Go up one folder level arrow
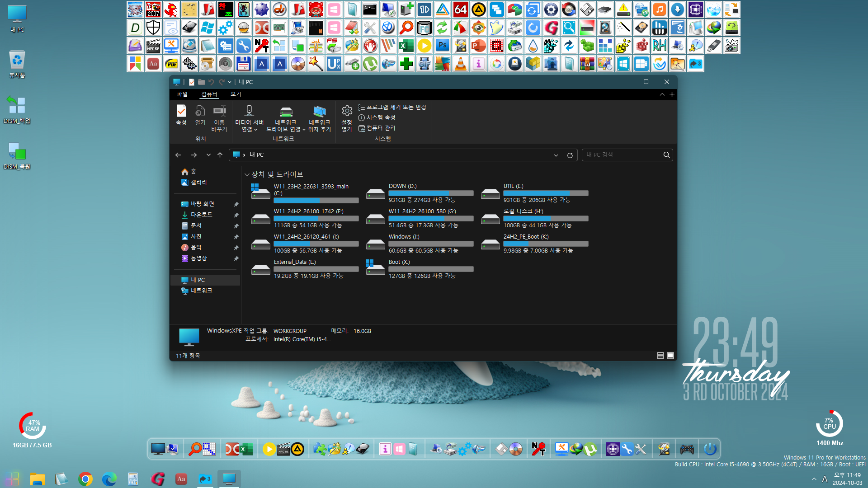 coord(220,155)
